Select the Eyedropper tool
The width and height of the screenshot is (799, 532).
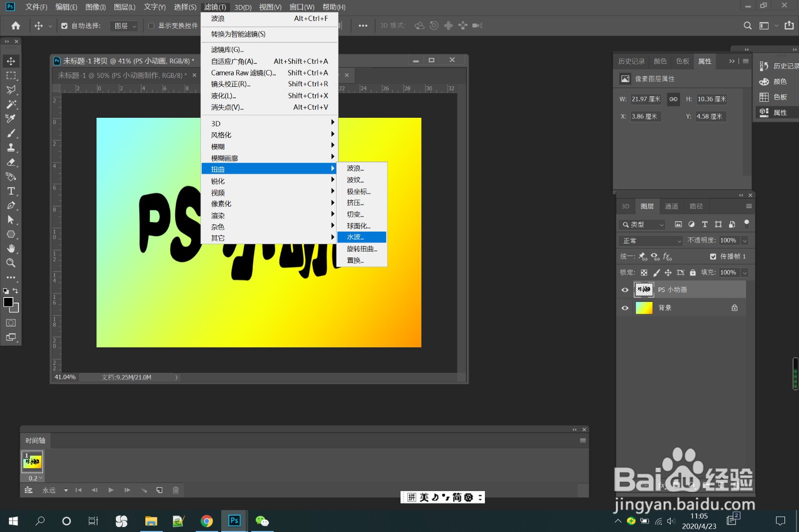11,119
